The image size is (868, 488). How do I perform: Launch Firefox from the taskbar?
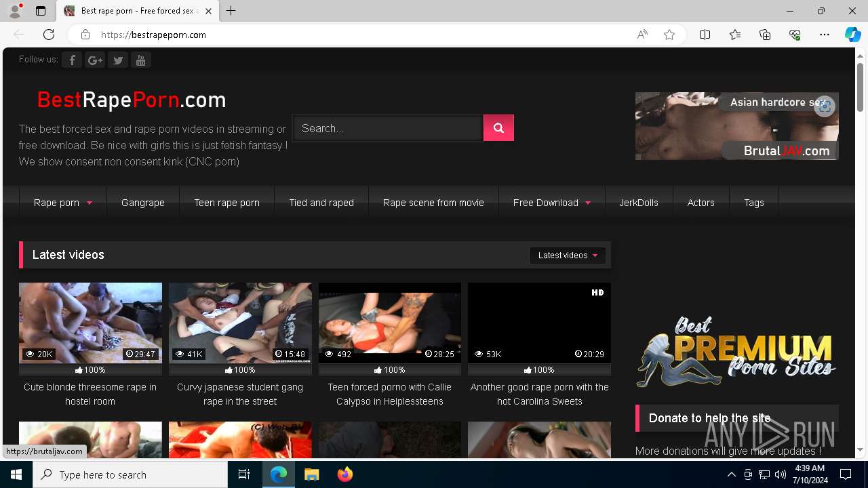345,474
